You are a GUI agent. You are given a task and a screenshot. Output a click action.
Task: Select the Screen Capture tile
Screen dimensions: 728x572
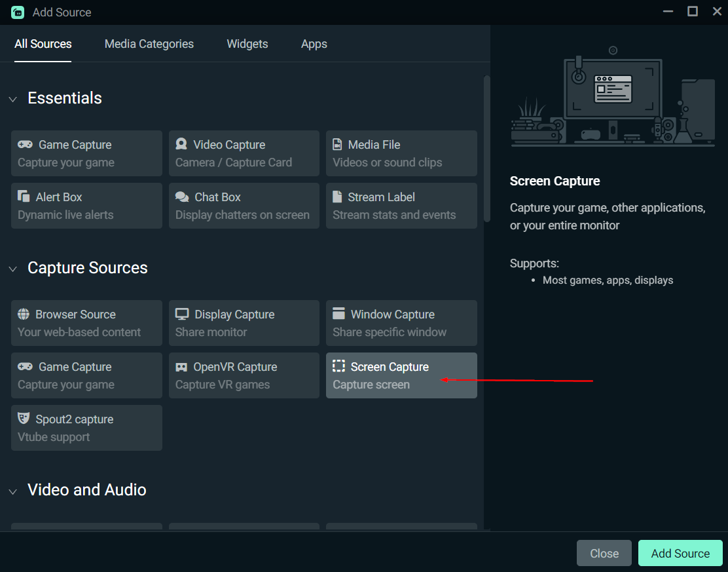[401, 375]
